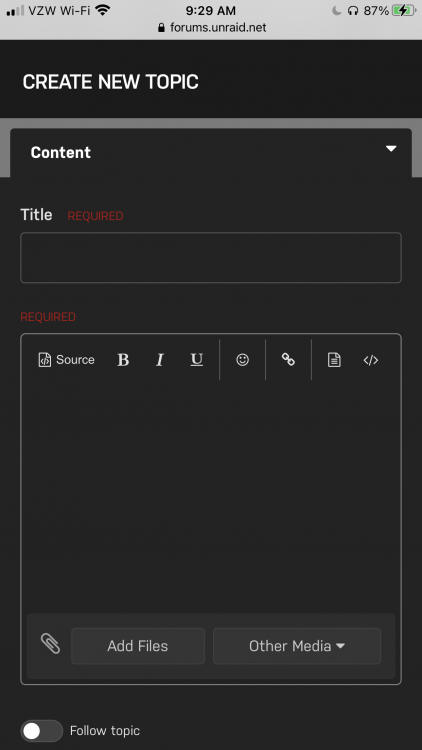The height and width of the screenshot is (750, 422).
Task: Click the document page icon in toolbar
Action: [x=334, y=360]
